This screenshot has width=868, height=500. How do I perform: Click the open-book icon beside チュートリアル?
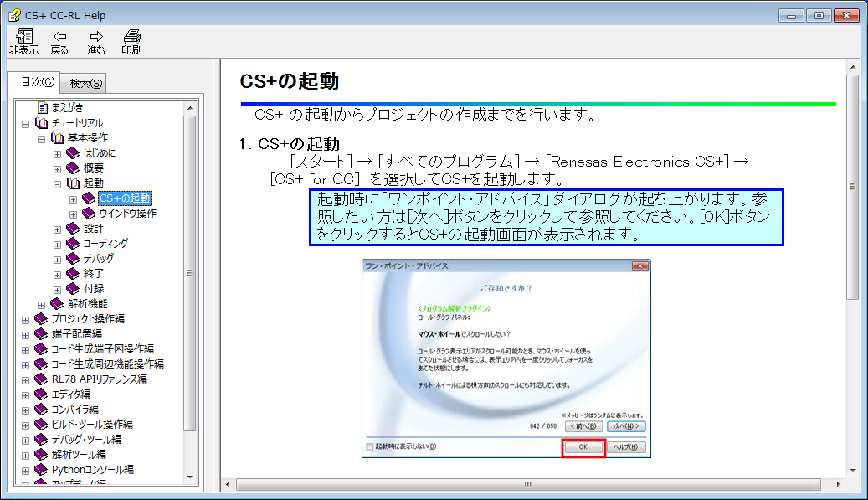[x=42, y=123]
